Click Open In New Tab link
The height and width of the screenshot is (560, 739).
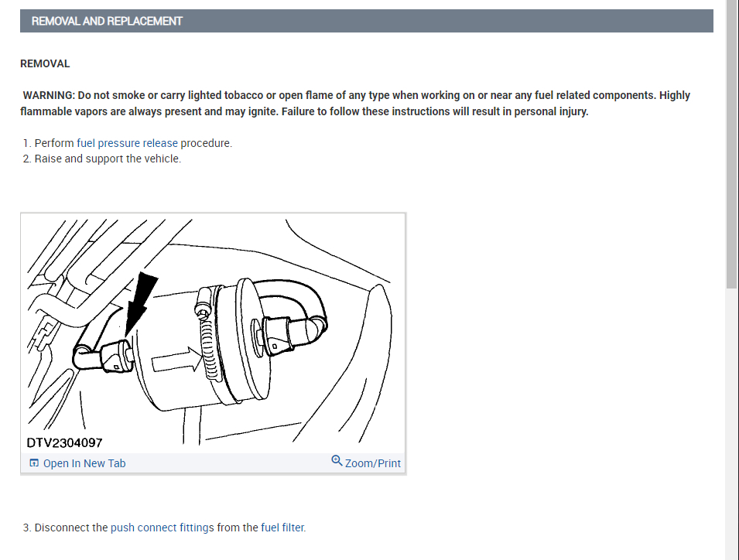pyautogui.click(x=84, y=463)
